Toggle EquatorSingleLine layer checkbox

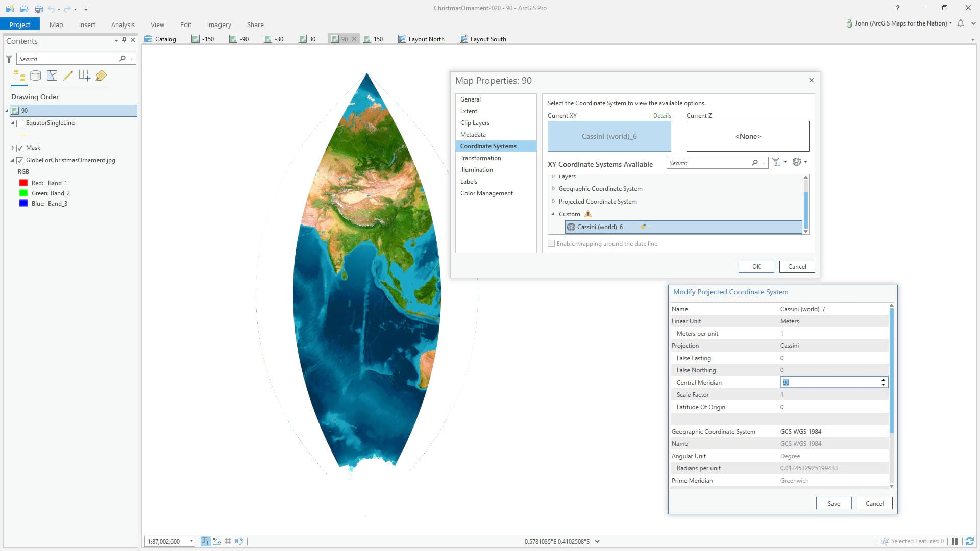[x=20, y=123]
